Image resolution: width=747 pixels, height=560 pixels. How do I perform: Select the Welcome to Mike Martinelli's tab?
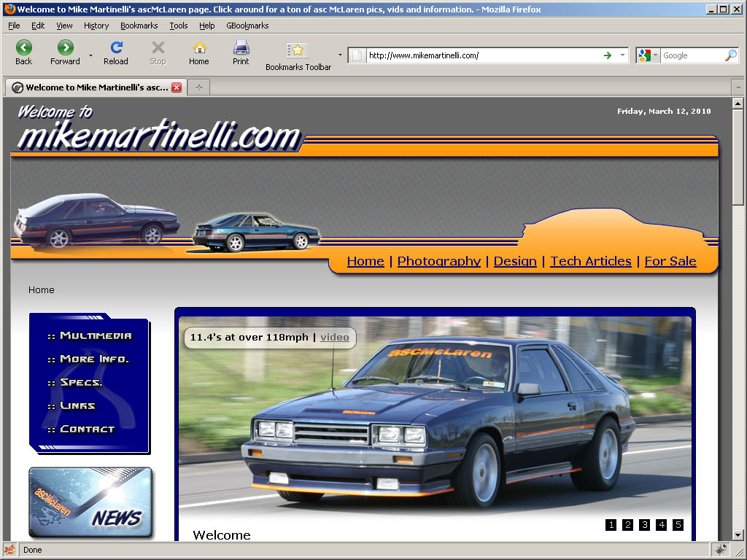click(x=96, y=87)
